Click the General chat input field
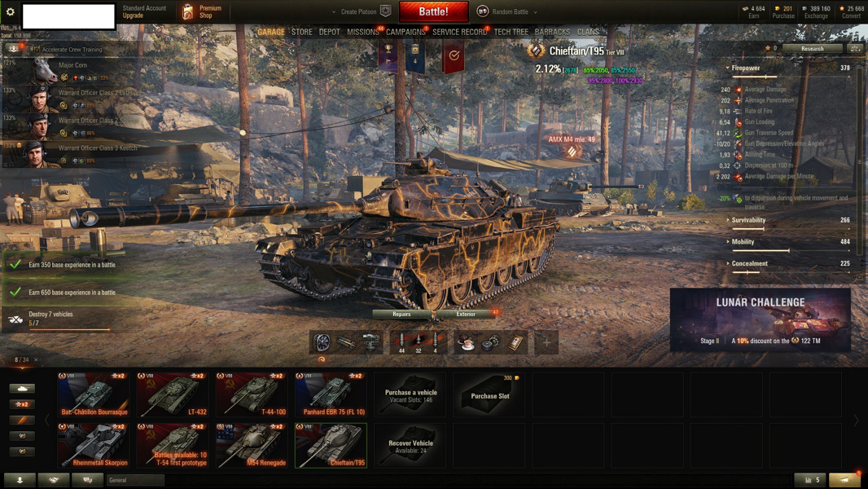Screen dimensions: 868x489 tap(136, 480)
